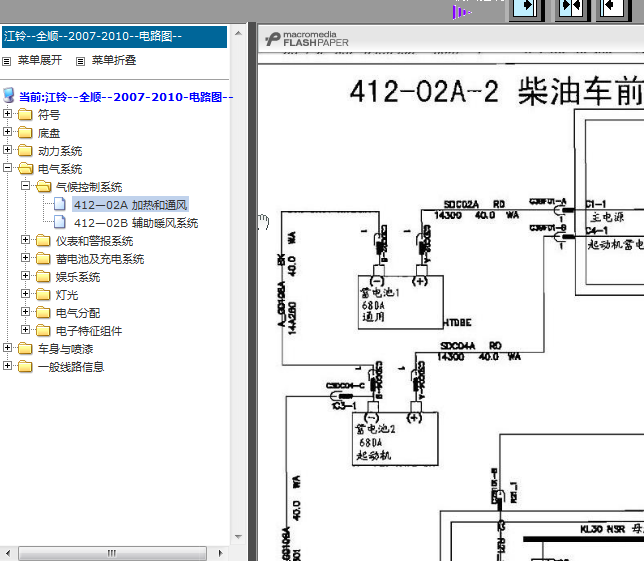The height and width of the screenshot is (561, 644).
Task: Expand the 符号 tree node
Action: click(7, 113)
